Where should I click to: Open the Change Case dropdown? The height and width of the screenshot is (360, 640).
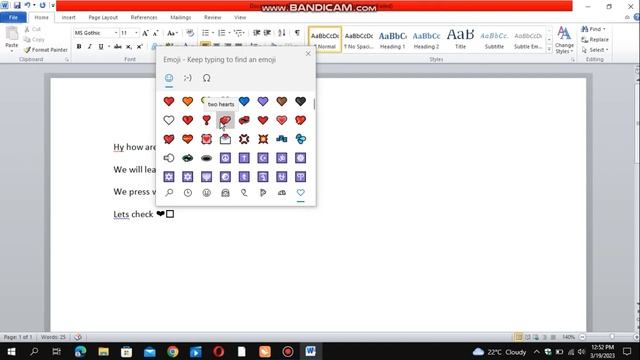[x=172, y=33]
